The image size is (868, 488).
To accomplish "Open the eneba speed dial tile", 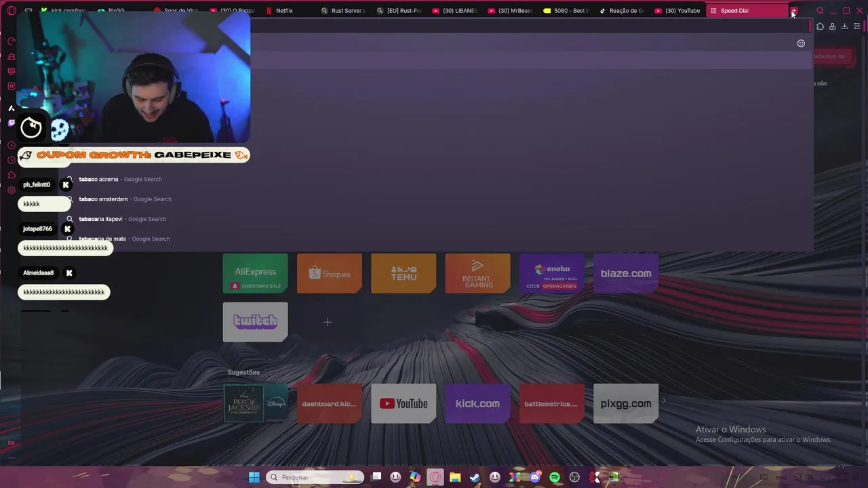I will coord(552,273).
